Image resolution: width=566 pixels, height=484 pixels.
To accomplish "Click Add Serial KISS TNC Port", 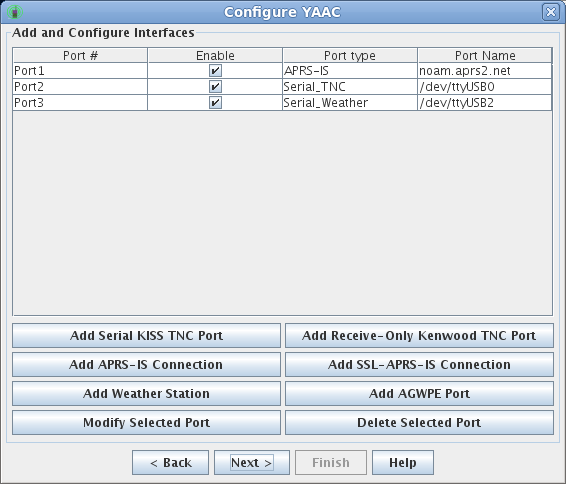I will (146, 336).
